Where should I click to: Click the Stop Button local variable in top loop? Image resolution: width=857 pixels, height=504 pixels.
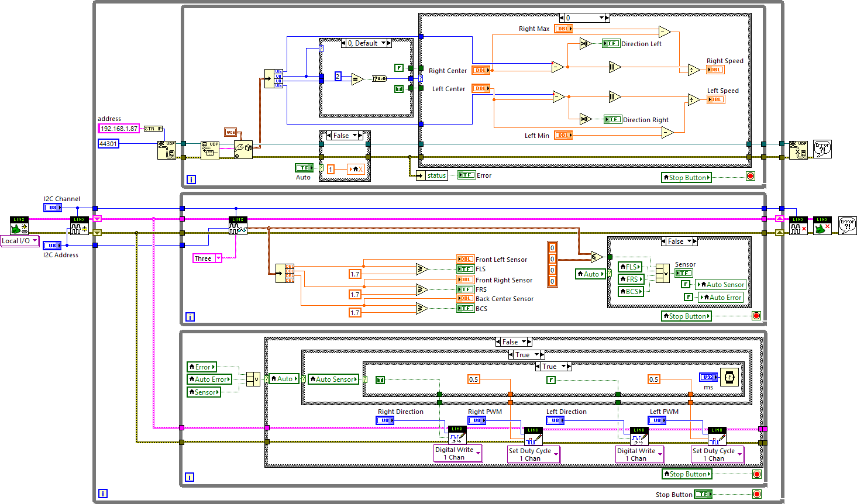[686, 177]
